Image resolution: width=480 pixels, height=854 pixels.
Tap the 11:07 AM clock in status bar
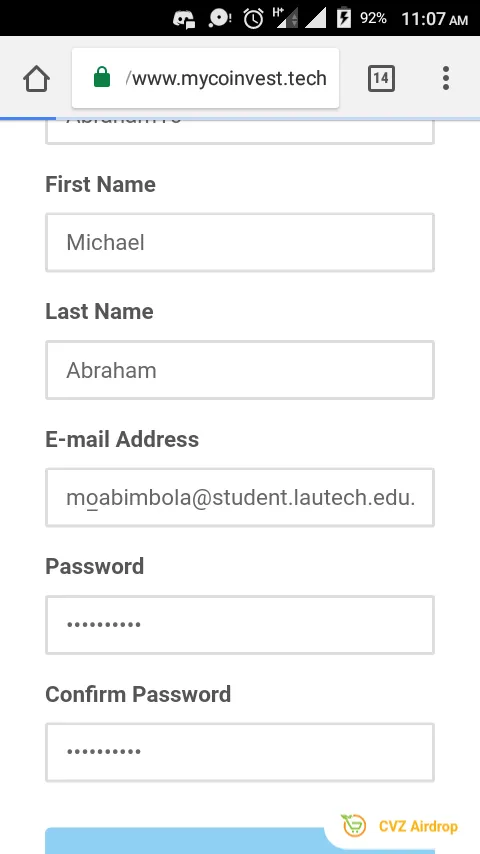click(x=434, y=19)
